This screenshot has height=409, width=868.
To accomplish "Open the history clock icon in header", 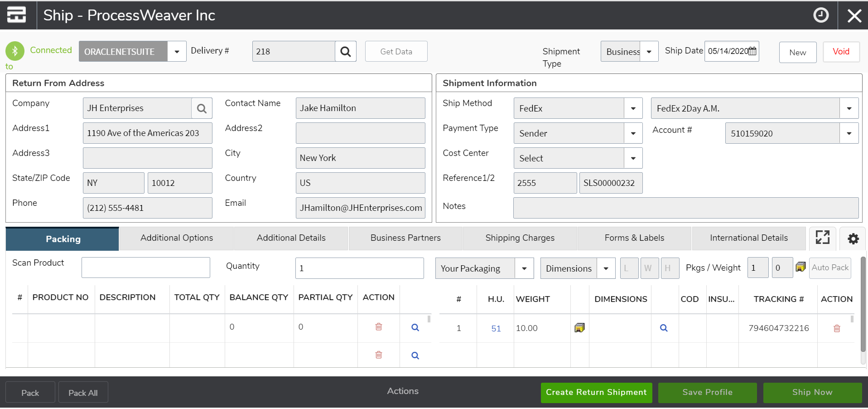I will tap(820, 15).
